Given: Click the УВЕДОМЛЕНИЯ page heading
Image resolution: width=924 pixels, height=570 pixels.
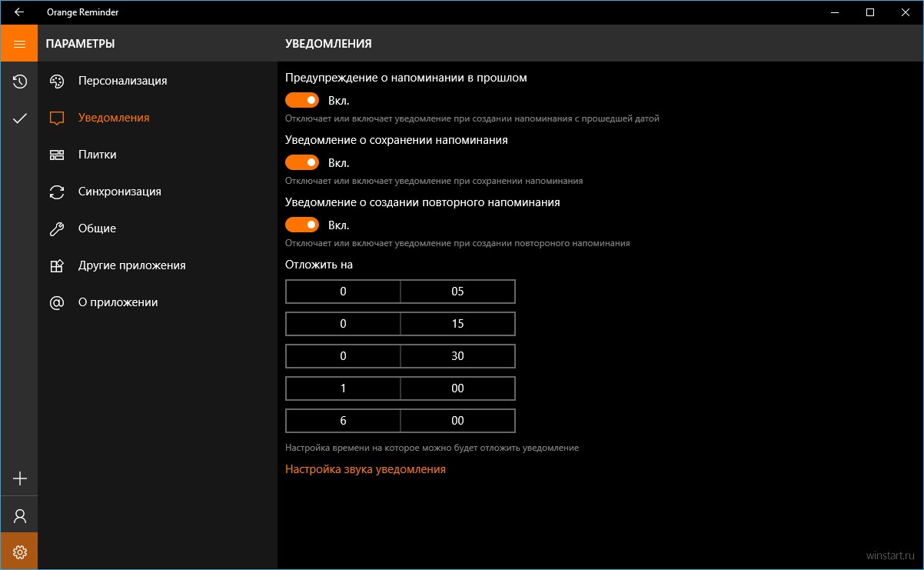Looking at the screenshot, I should point(328,44).
